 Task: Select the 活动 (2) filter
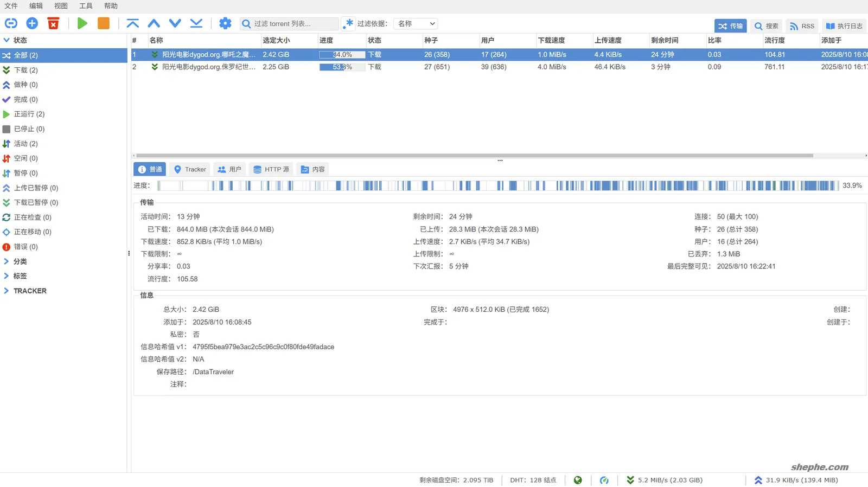pos(63,144)
